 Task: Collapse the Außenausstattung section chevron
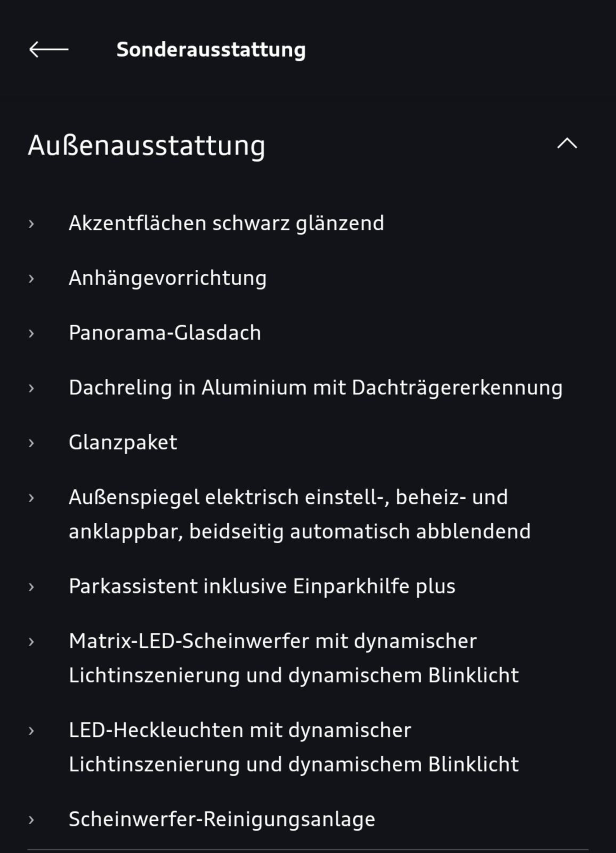[x=567, y=143]
